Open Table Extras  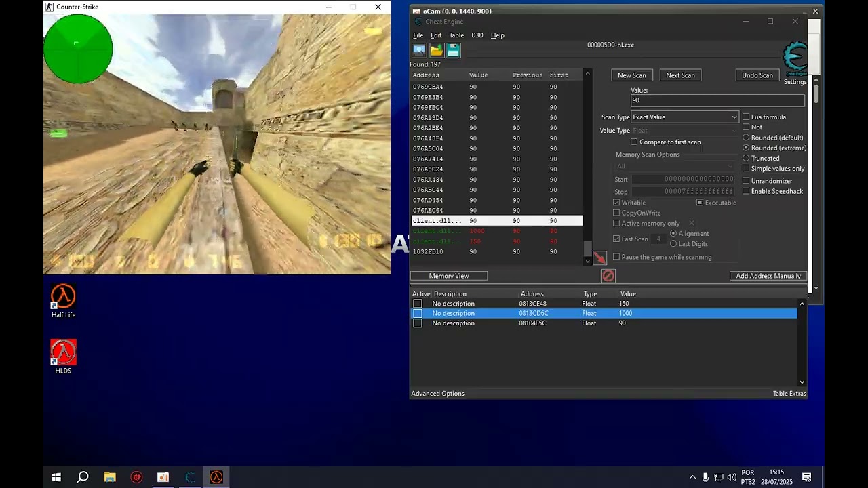click(x=789, y=394)
